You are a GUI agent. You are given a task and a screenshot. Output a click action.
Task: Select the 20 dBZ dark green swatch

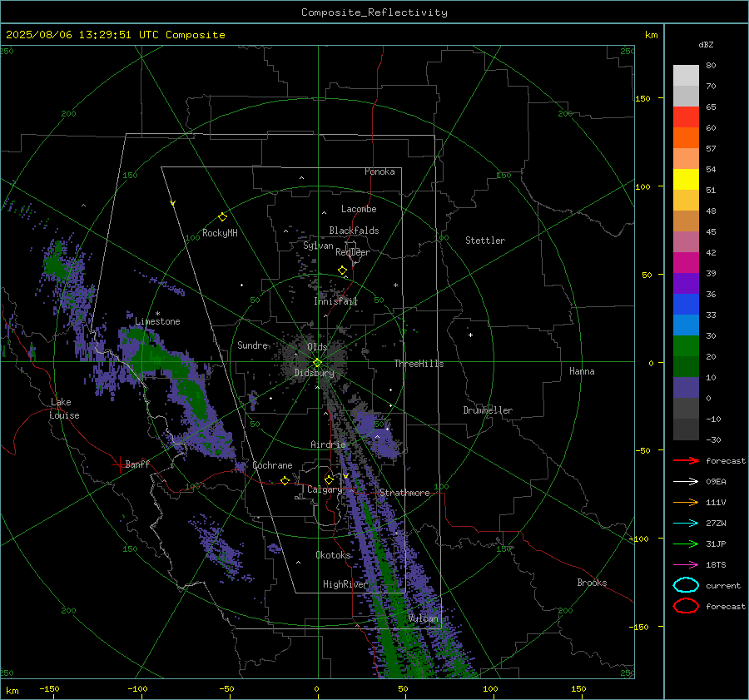(x=686, y=367)
